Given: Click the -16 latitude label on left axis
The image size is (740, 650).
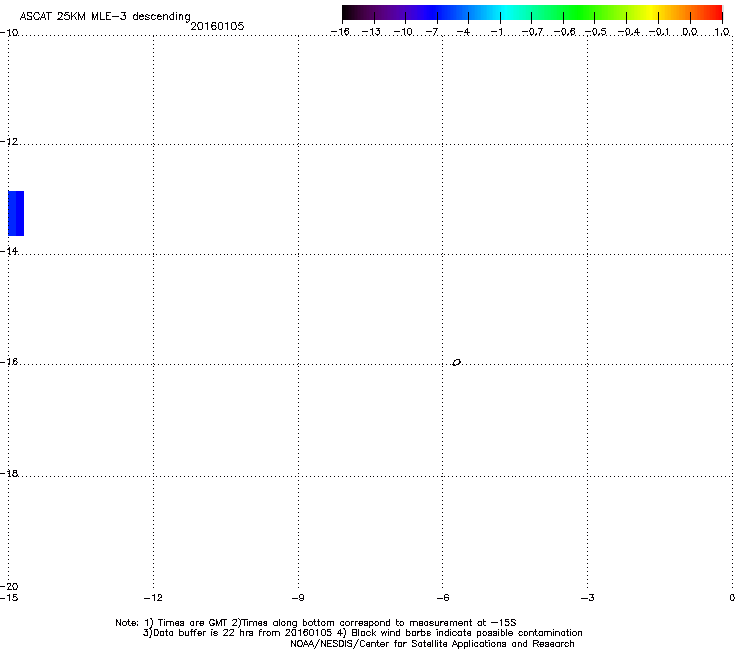Looking at the screenshot, I should coord(9,362).
